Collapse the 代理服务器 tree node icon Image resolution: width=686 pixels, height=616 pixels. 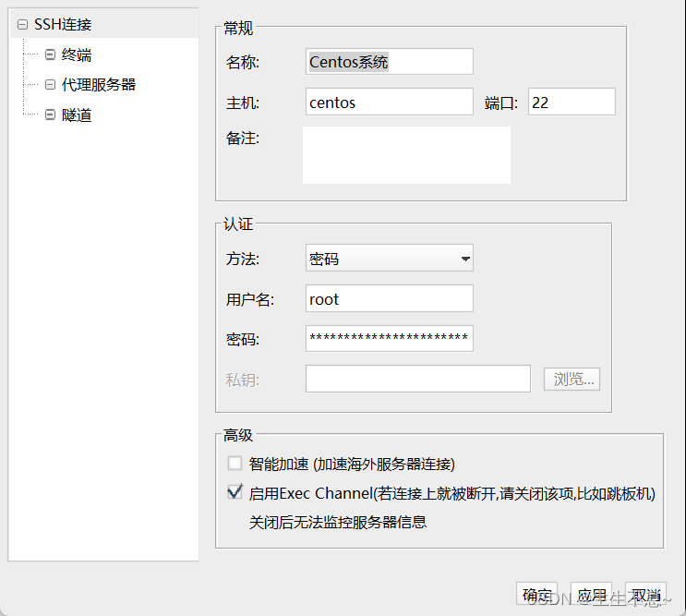pos(50,84)
